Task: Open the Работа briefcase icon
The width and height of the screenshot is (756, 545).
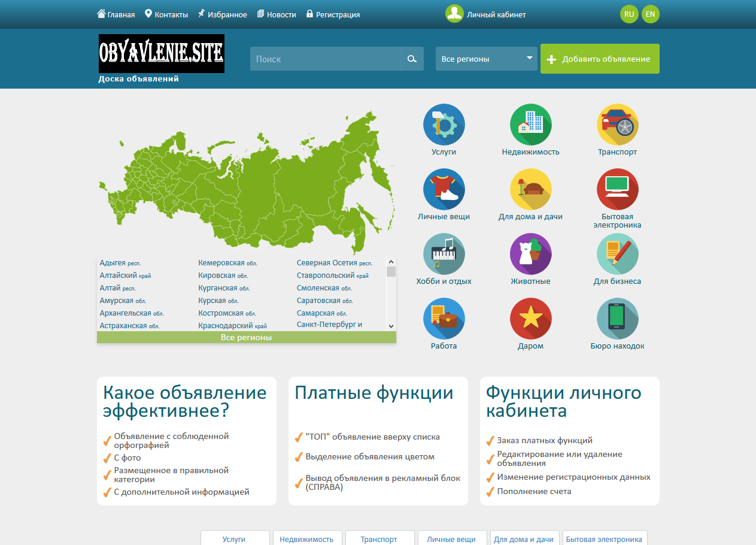Action: pos(444,319)
